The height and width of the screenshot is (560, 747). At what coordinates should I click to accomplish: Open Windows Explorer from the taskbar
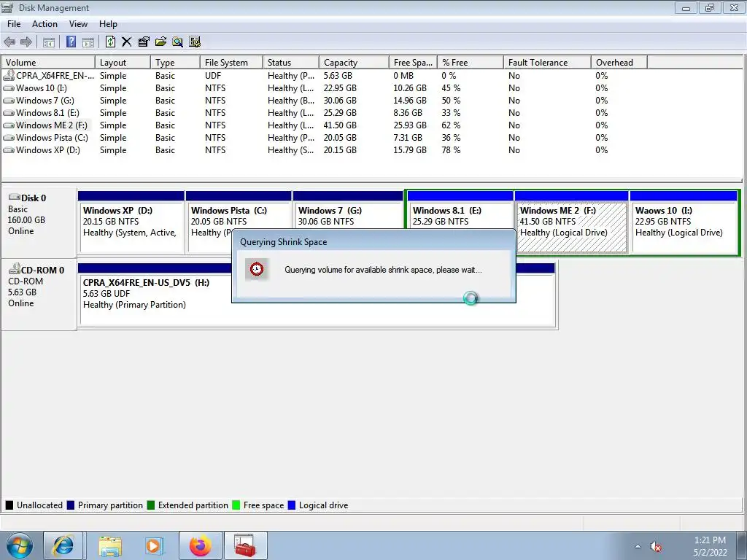point(110,545)
